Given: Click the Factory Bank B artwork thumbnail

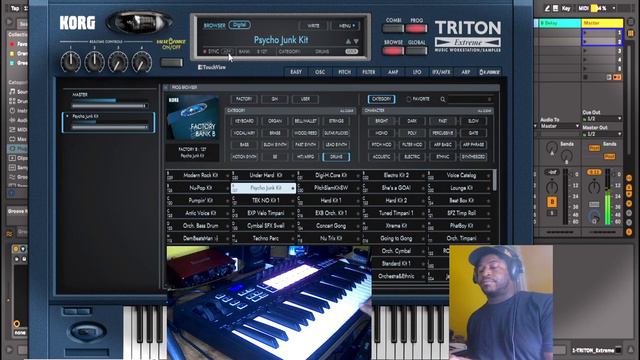Looking at the screenshot, I should pyautogui.click(x=193, y=118).
